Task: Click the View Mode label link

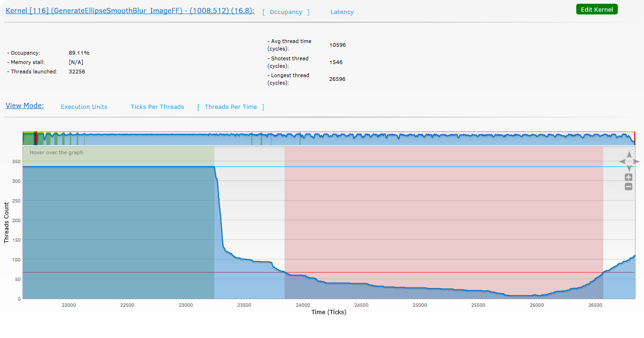Action: [24, 106]
